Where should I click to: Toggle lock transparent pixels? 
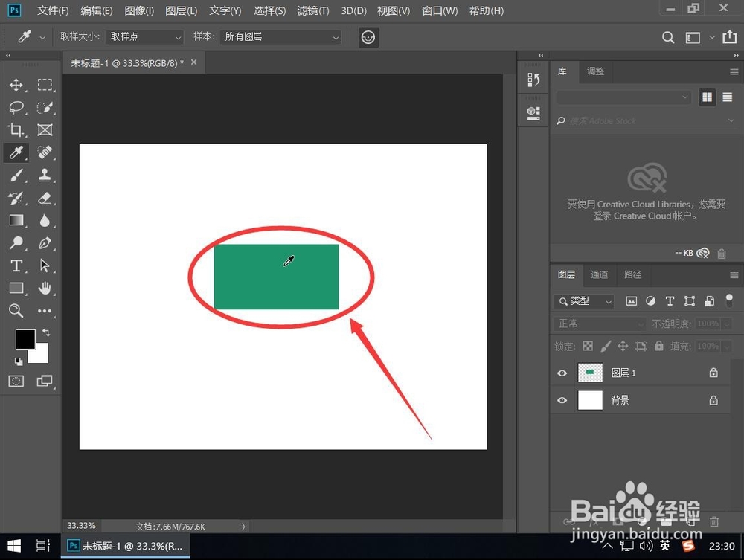(x=588, y=346)
